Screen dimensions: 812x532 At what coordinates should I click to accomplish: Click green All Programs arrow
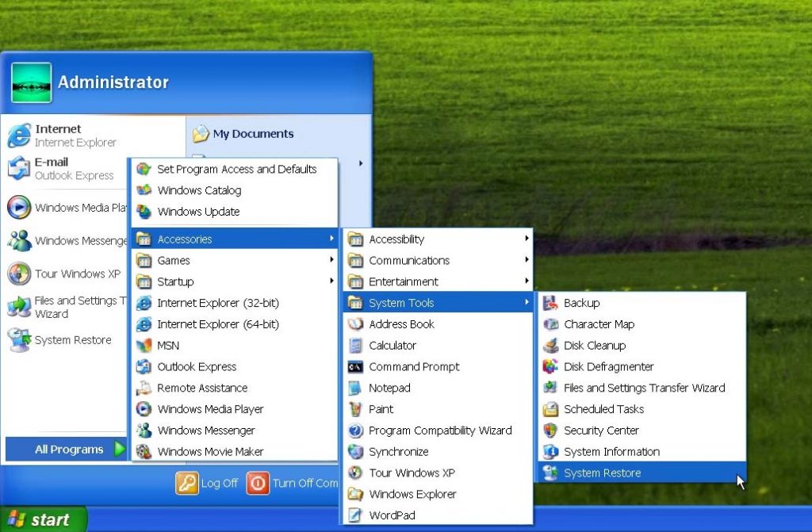pos(120,449)
